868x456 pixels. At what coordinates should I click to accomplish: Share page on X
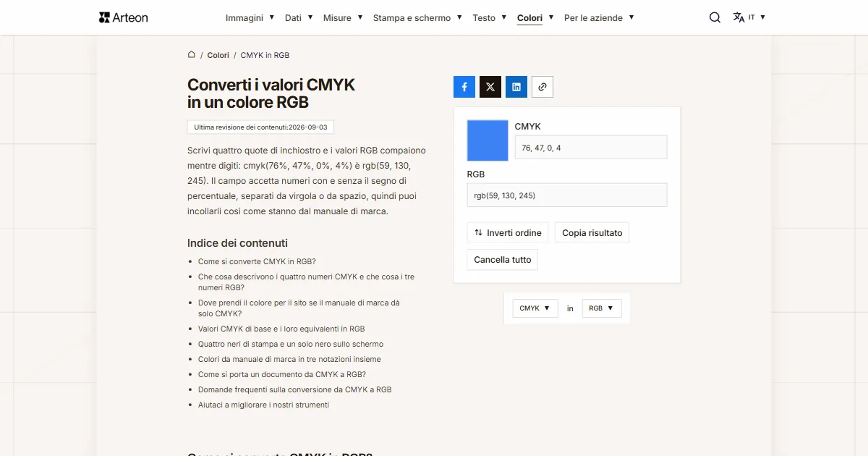490,87
